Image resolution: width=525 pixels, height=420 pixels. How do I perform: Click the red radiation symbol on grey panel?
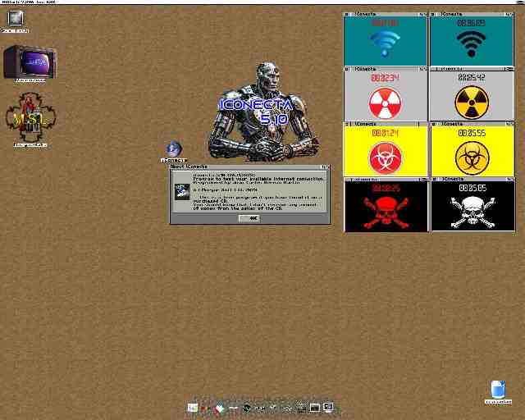pyautogui.click(x=385, y=102)
